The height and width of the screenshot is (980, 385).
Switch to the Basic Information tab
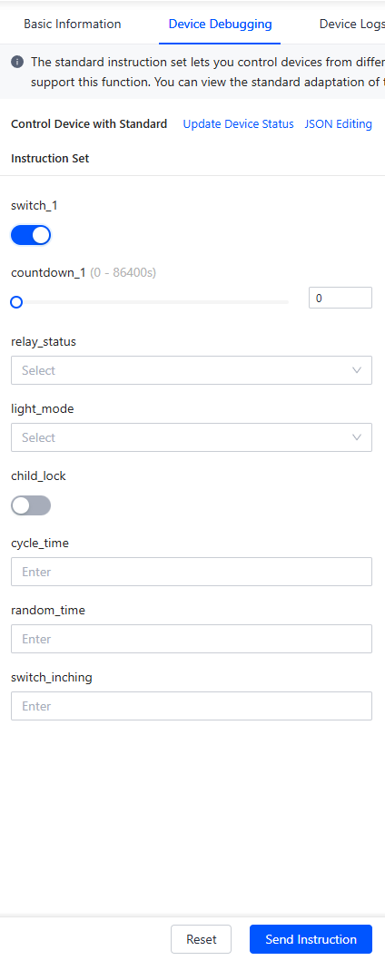tap(73, 24)
